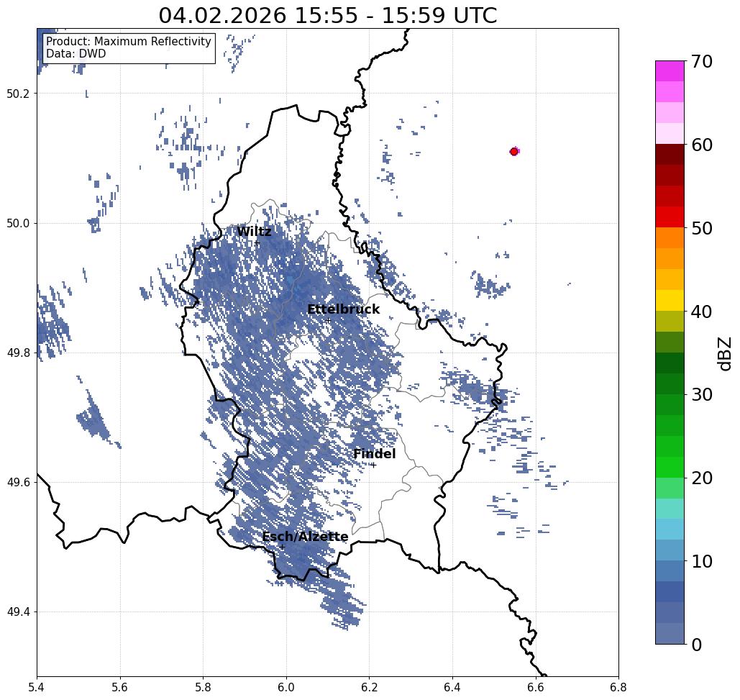Click the latitude tick label '49.8'
This screenshot has height=700, width=740.
[18, 353]
